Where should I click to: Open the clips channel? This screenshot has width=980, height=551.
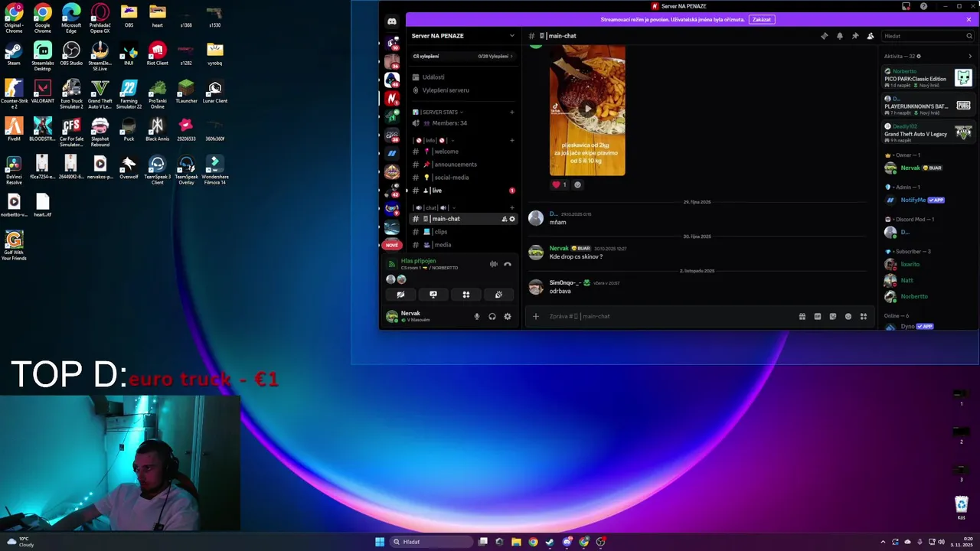pyautogui.click(x=463, y=232)
